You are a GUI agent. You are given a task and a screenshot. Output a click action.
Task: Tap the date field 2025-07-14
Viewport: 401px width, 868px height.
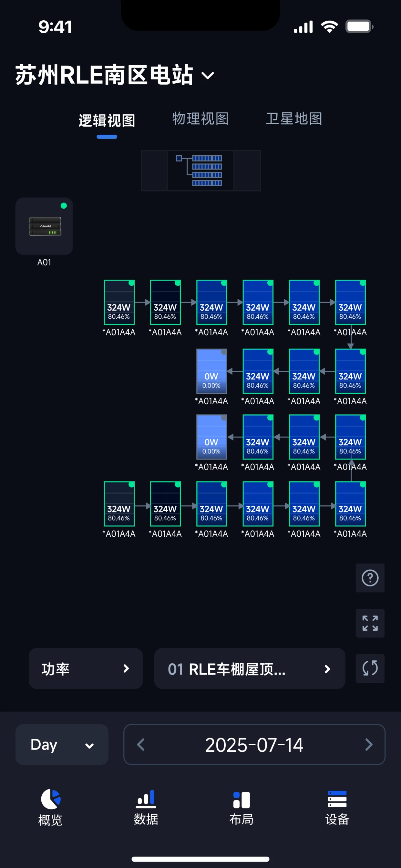254,744
